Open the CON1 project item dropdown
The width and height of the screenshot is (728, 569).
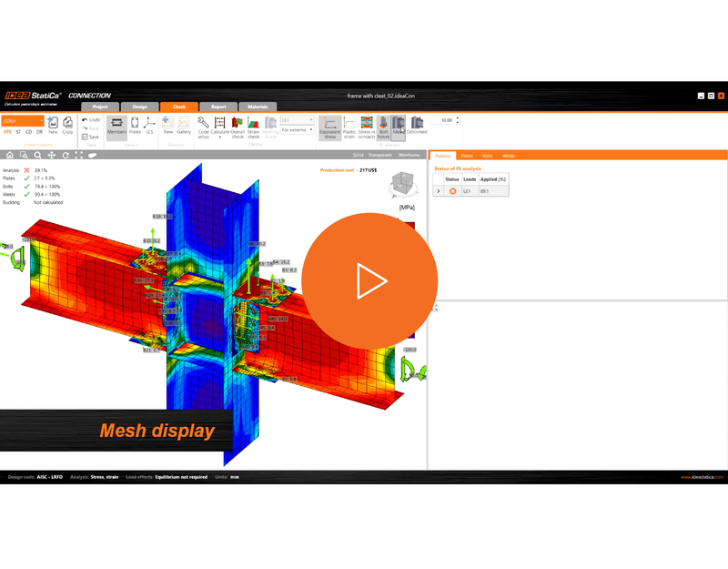tap(23, 121)
